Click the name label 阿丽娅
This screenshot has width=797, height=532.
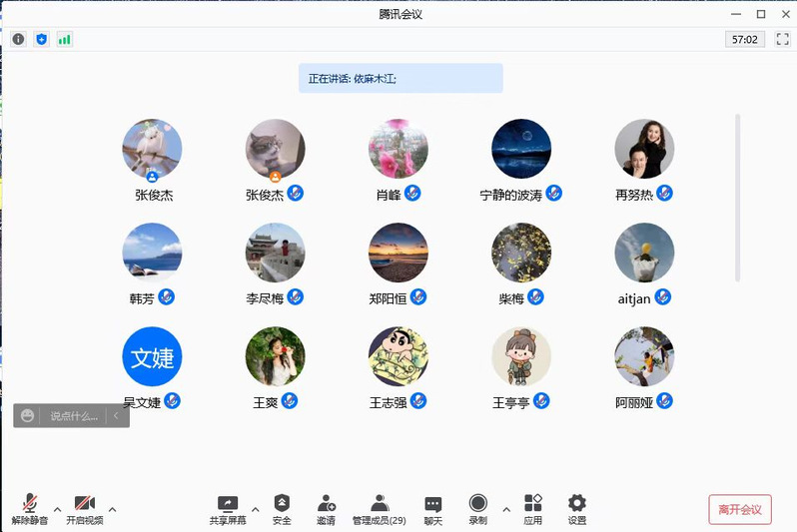[x=634, y=403]
